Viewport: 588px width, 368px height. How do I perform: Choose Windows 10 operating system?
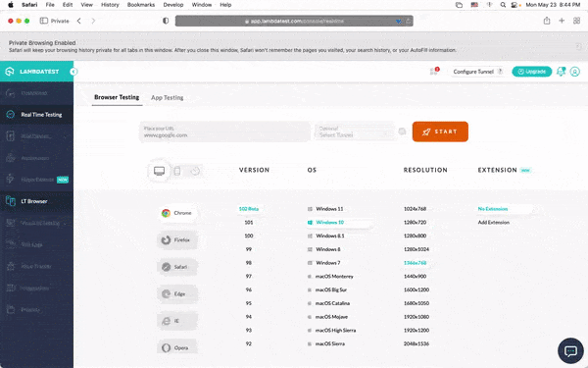330,223
